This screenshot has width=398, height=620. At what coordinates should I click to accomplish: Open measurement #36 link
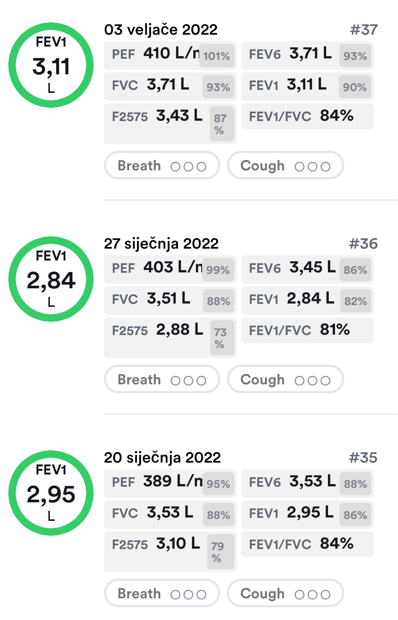tap(364, 244)
